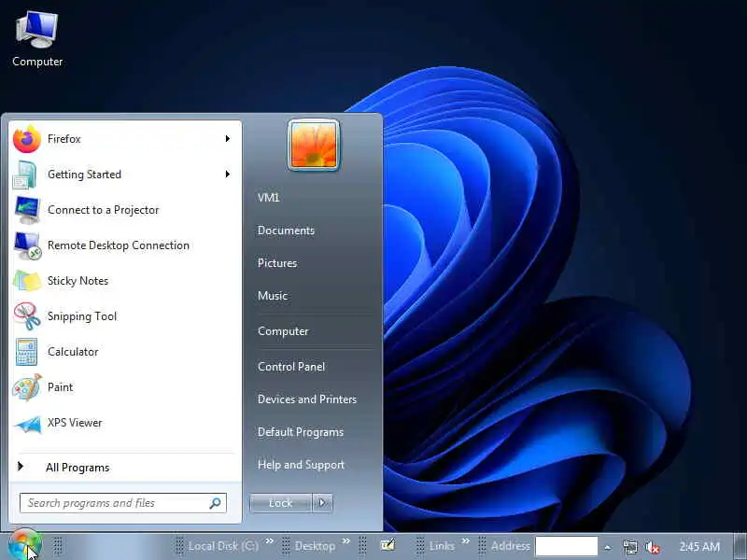Click the taskbar Address input box
The height and width of the screenshot is (560, 747).
pyautogui.click(x=567, y=546)
